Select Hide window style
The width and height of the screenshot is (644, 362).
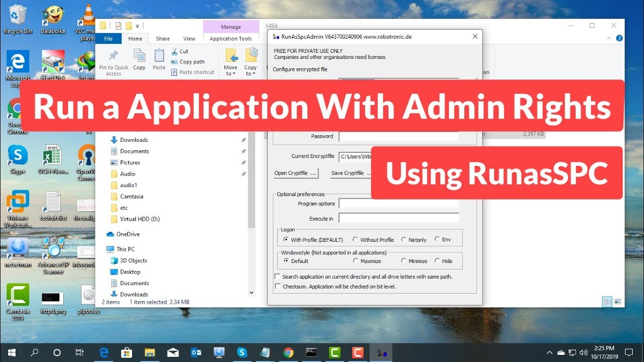pyautogui.click(x=443, y=261)
